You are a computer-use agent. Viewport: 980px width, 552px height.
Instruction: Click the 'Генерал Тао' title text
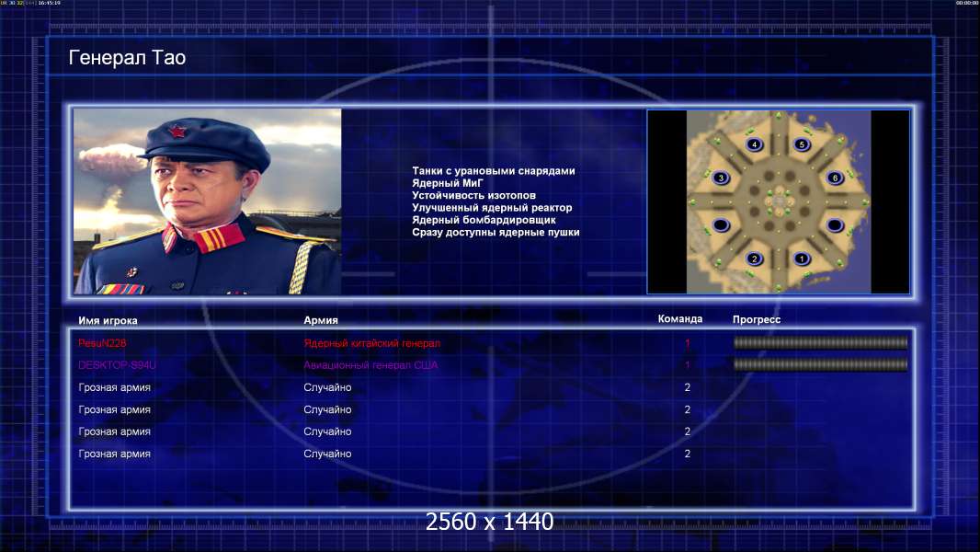[x=127, y=58]
